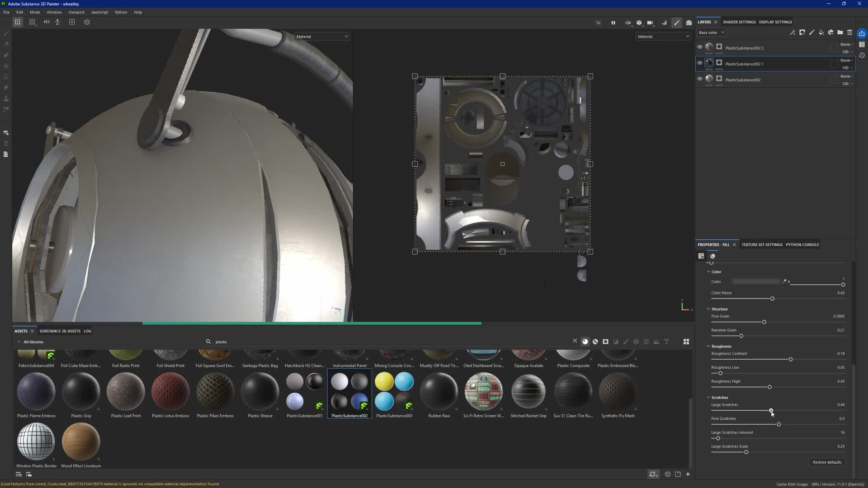Switch to the Shader Settings tab
Image resolution: width=868 pixels, height=488 pixels.
pyautogui.click(x=739, y=22)
